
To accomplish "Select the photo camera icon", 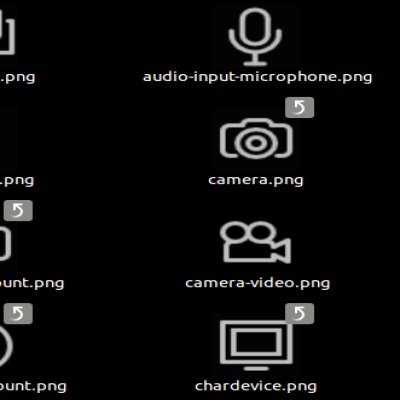I will (x=256, y=138).
